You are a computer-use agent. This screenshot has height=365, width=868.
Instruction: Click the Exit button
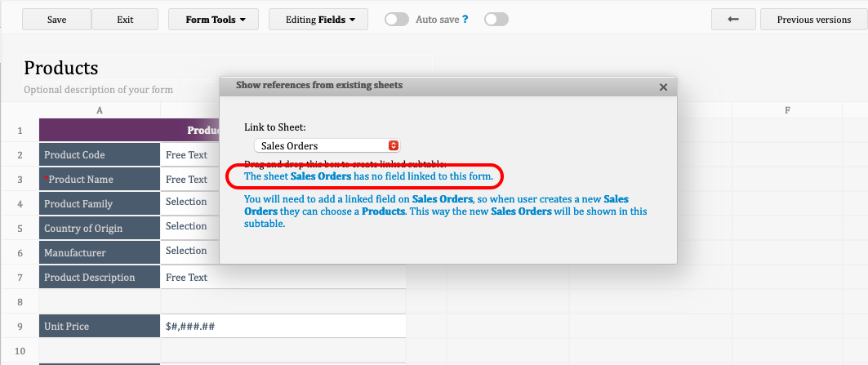tap(125, 20)
